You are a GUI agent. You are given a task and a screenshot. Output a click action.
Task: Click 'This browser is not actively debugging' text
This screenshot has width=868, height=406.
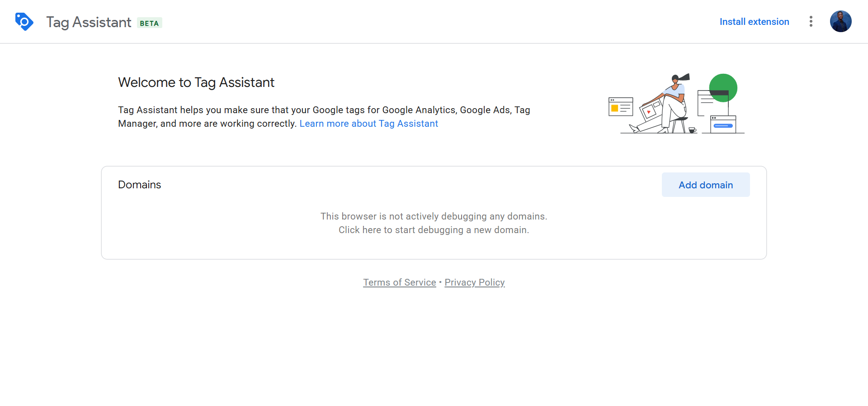coord(434,216)
